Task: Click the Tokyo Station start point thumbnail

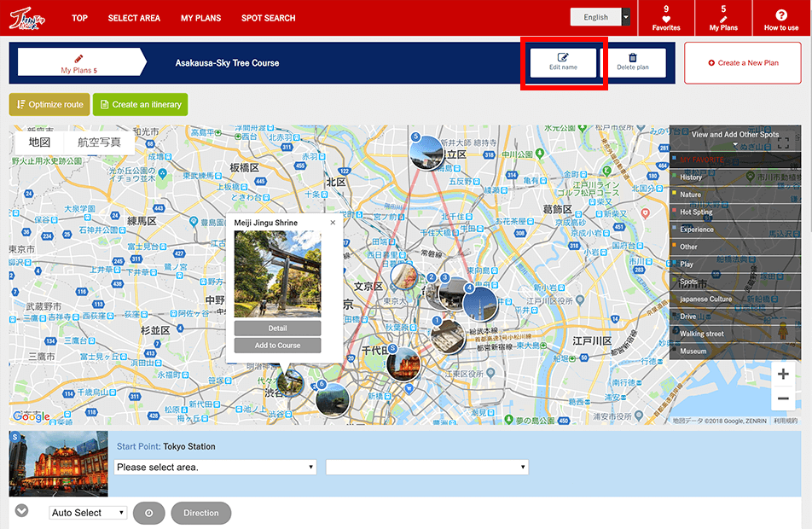Action: pos(59,463)
